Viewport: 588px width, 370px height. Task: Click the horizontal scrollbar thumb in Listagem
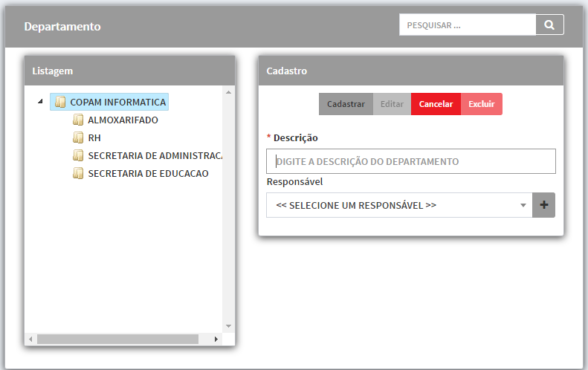pos(117,340)
